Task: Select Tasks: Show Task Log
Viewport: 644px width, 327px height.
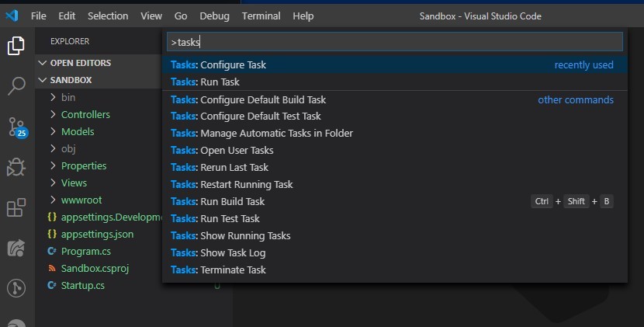Action: [395, 253]
